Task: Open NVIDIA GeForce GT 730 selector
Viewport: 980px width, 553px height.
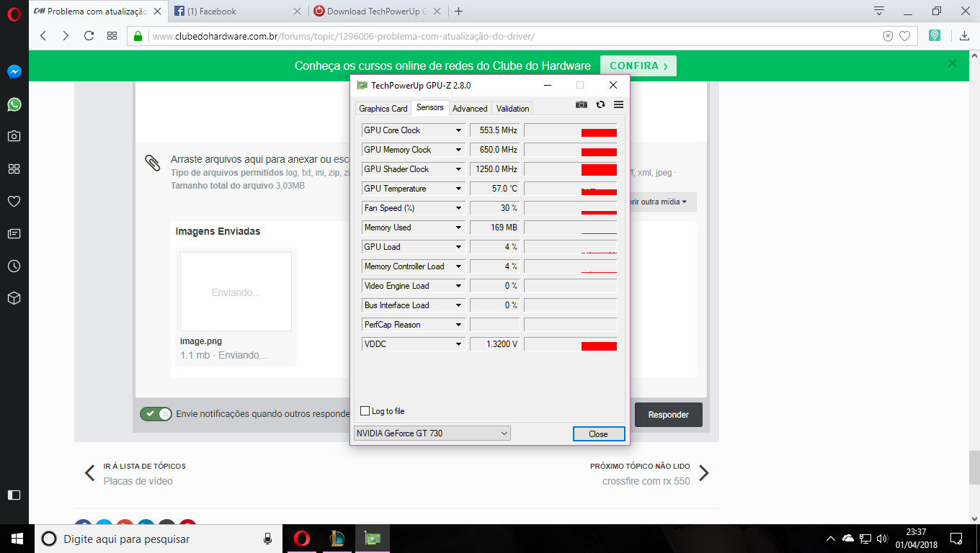Action: (x=432, y=433)
